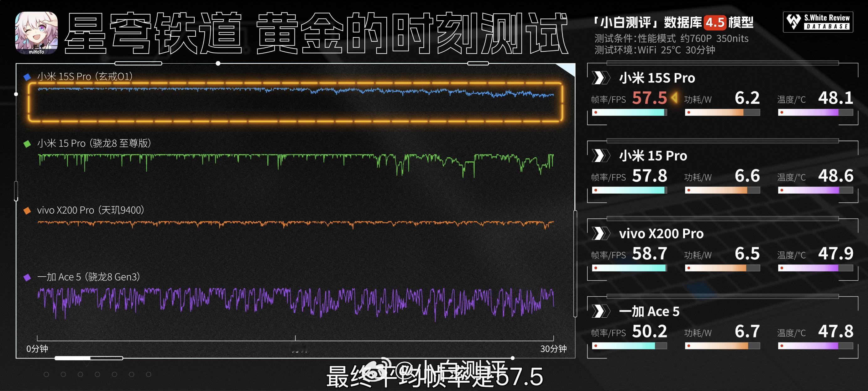Click the 一加 Ace 5 card heading
Screen dimensions: 868x391
(x=649, y=311)
